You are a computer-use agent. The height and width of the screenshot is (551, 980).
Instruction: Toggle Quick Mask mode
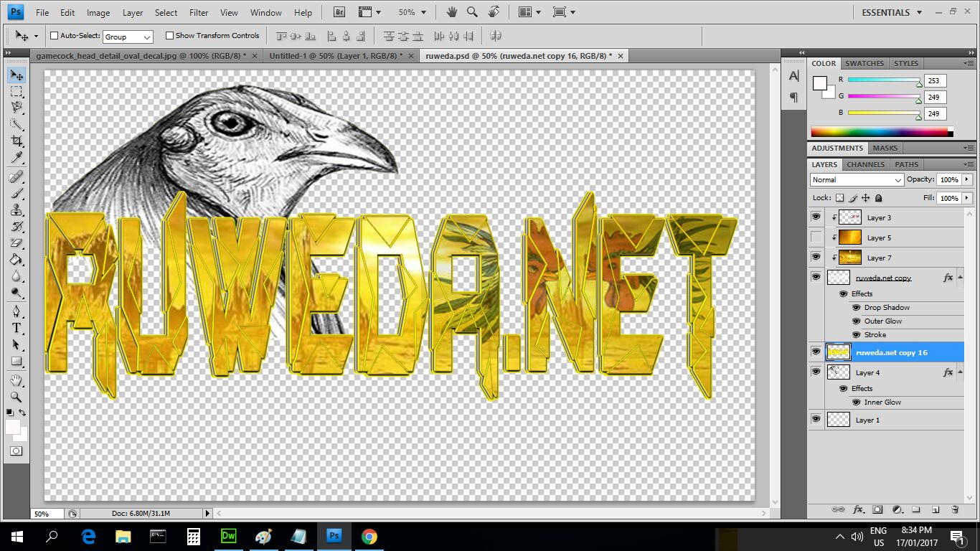pyautogui.click(x=16, y=451)
